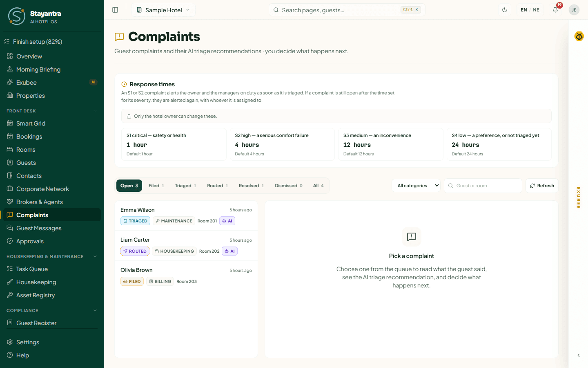
Task: Open Properties in sidebar
Action: 52,96
